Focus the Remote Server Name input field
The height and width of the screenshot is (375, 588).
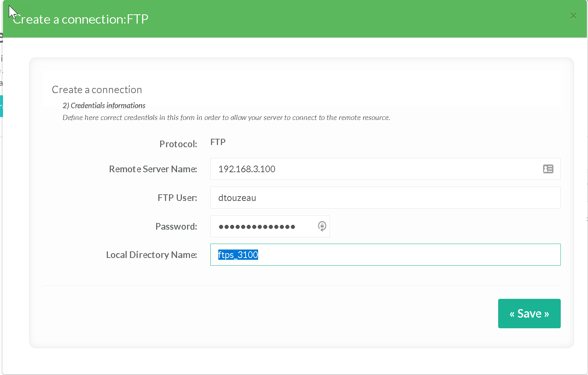[x=368, y=169]
